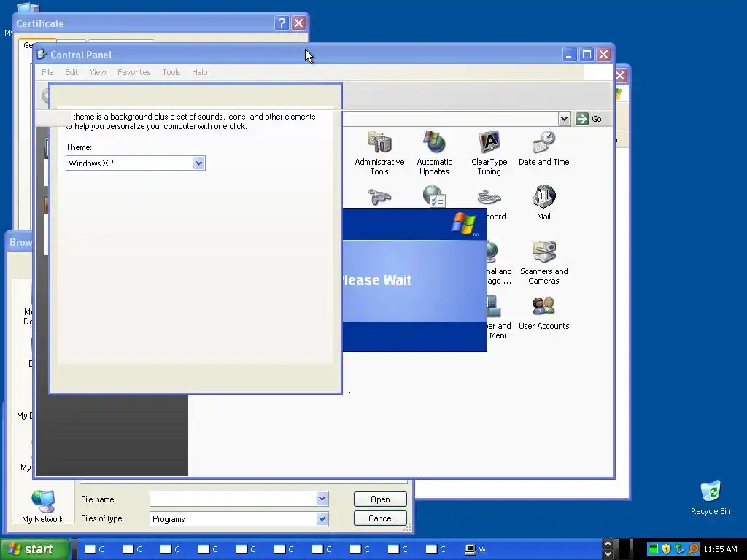Click the Control Panel title bar text

click(81, 55)
